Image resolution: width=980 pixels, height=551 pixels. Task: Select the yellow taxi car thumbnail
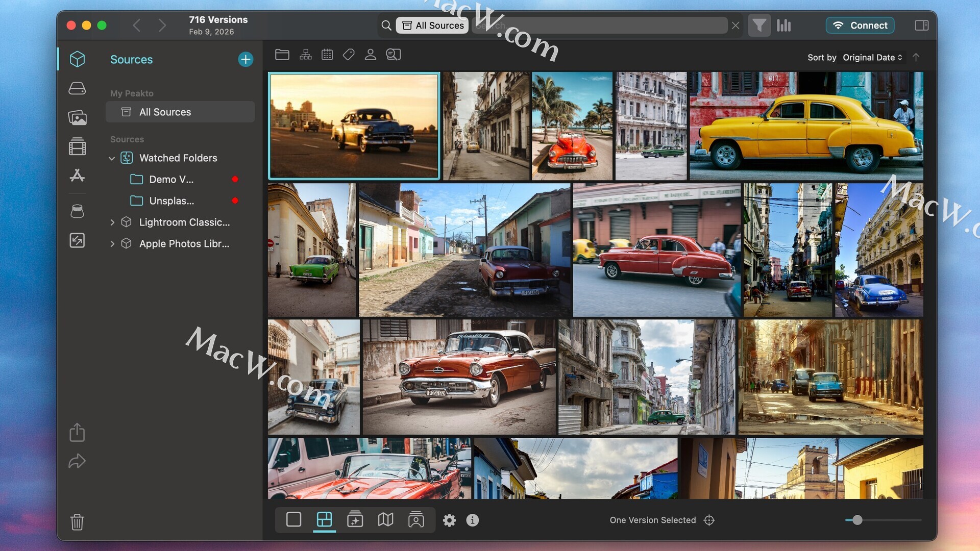pyautogui.click(x=806, y=126)
